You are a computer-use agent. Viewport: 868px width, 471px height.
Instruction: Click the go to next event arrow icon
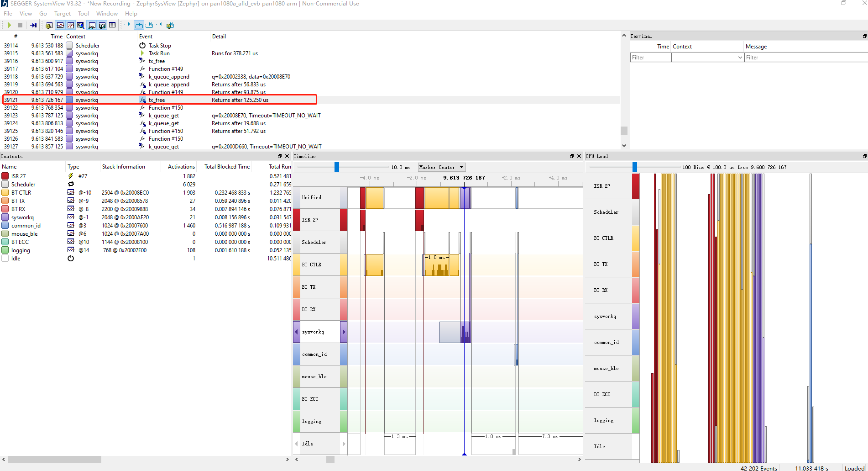coord(127,25)
